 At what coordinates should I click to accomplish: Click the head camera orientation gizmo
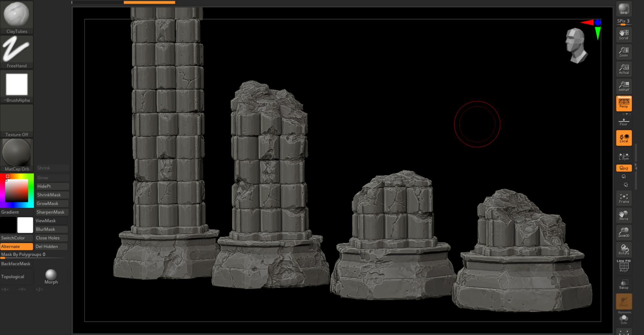[576, 45]
